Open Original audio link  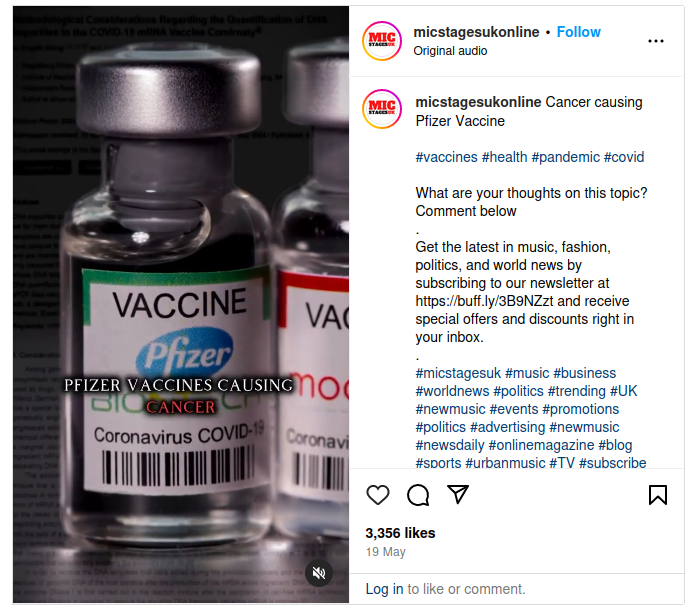(x=450, y=51)
